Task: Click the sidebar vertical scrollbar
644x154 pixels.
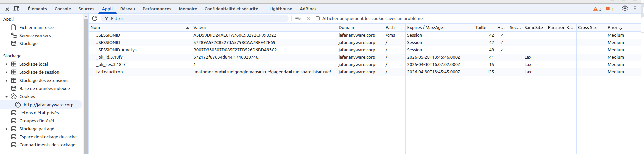Action: [86, 84]
